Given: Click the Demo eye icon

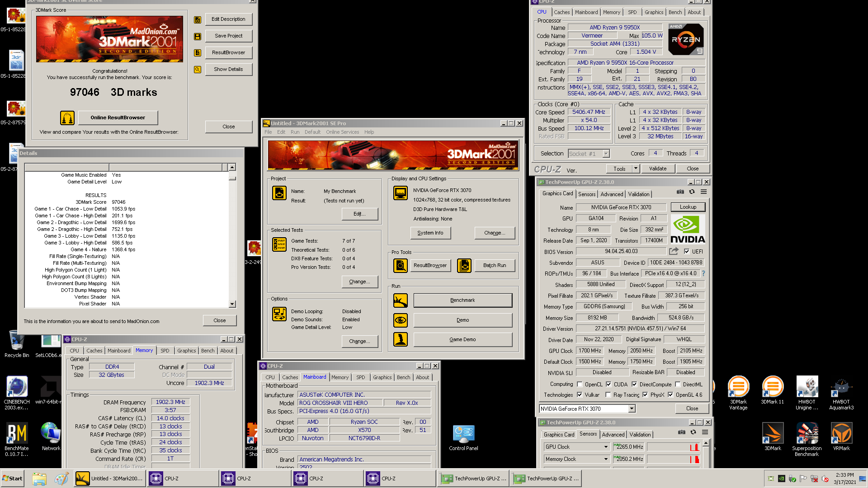Looking at the screenshot, I should click(x=400, y=320).
